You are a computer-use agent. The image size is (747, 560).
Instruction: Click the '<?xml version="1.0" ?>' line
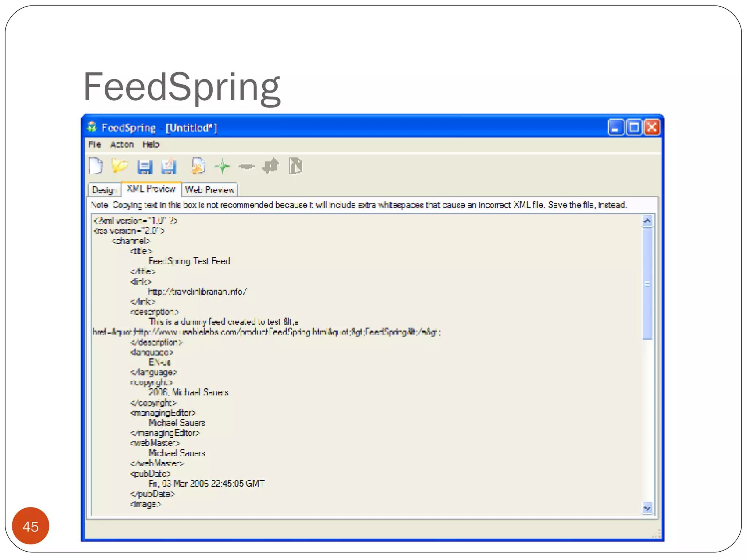click(x=135, y=221)
